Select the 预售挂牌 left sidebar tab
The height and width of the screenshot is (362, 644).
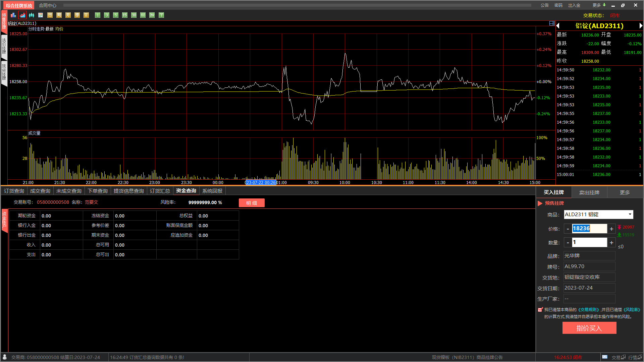pos(4,21)
